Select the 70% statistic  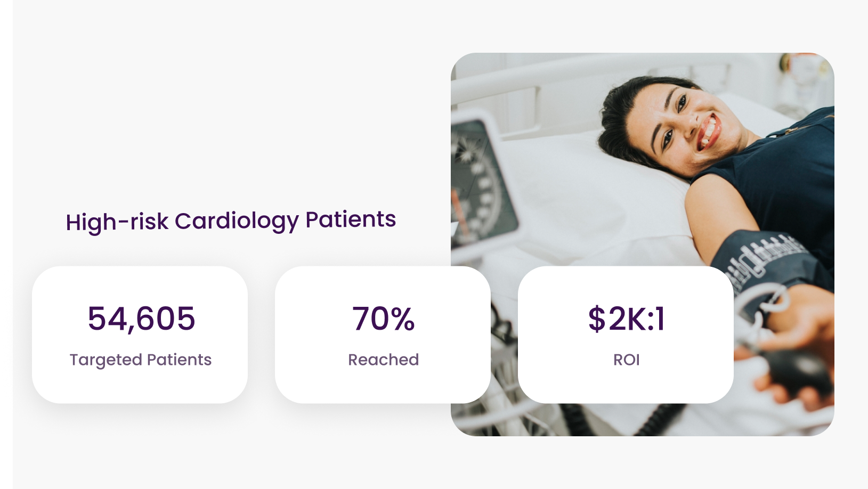[383, 319]
